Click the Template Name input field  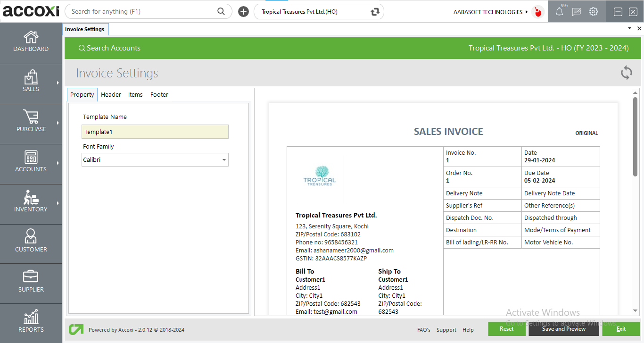pyautogui.click(x=155, y=132)
